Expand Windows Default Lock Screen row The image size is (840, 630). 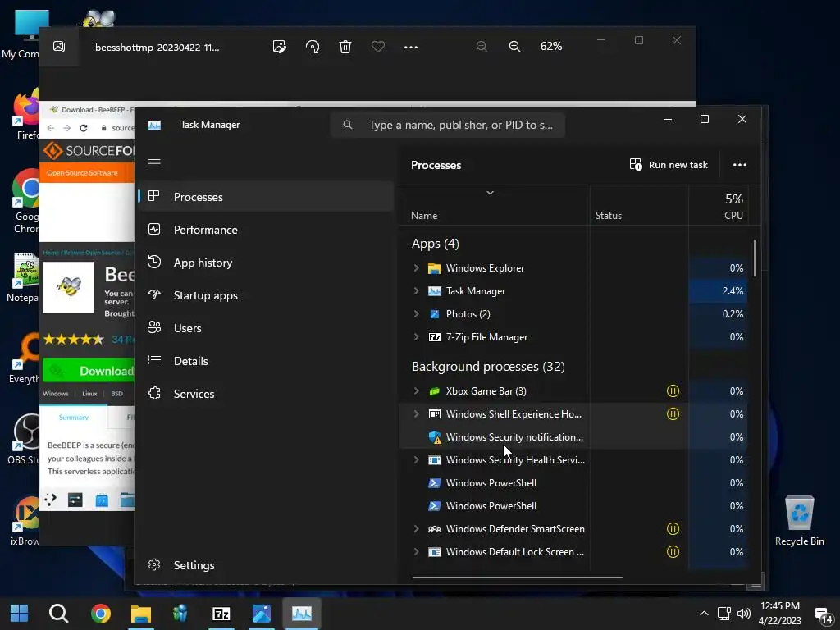click(x=416, y=552)
